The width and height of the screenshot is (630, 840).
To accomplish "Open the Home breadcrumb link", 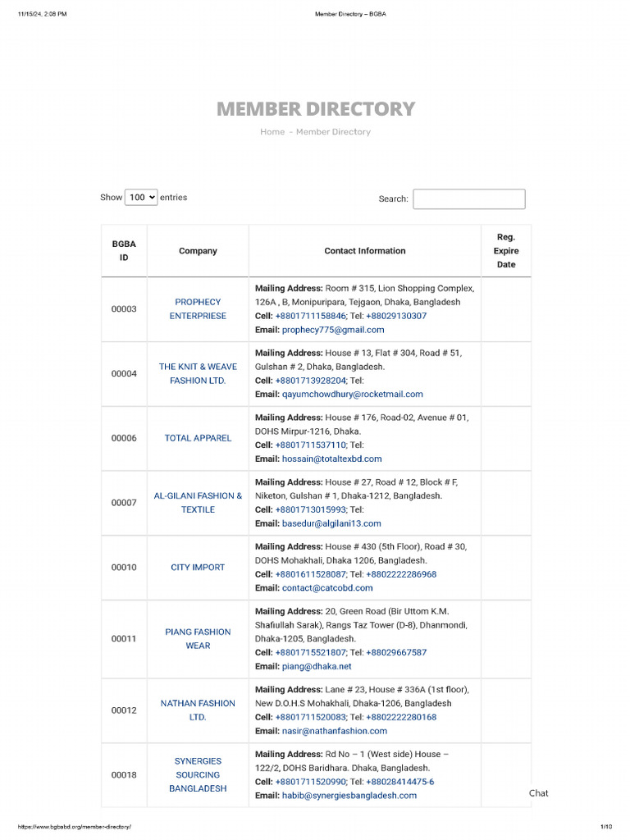I will pos(272,132).
